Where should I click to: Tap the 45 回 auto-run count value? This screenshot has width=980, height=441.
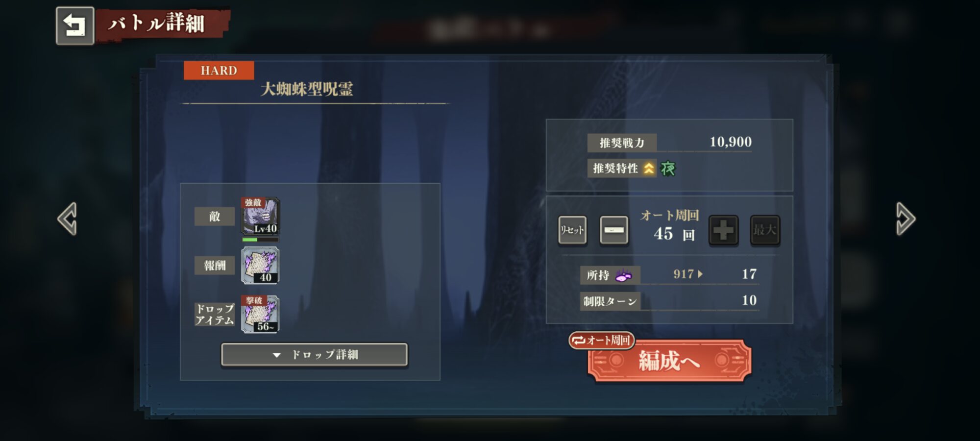pyautogui.click(x=674, y=234)
